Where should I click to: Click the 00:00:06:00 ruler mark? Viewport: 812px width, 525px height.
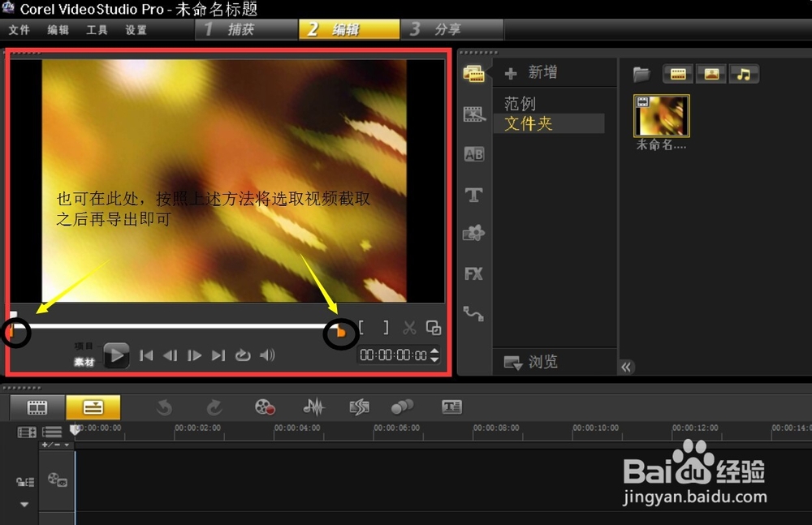click(397, 428)
